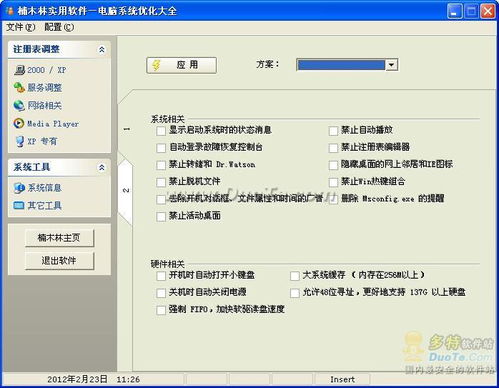Viewport: 499px width, 388px height.
Task: Minimize the window
Action: [x=454, y=11]
